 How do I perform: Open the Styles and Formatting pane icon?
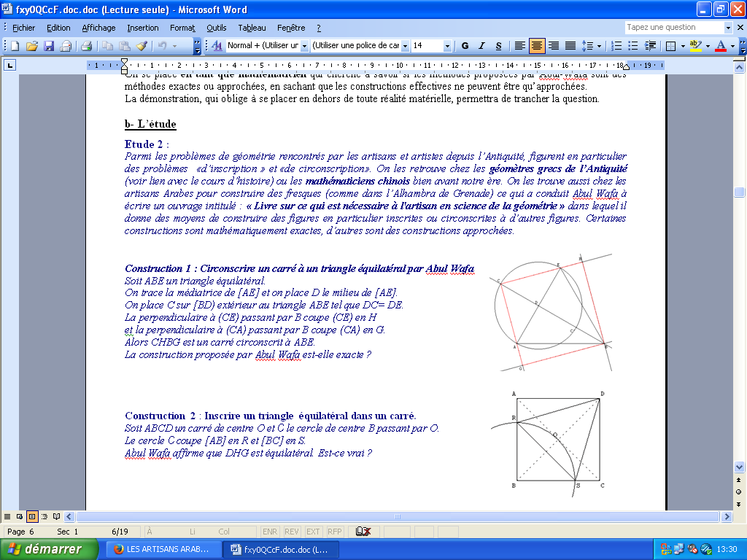click(217, 46)
